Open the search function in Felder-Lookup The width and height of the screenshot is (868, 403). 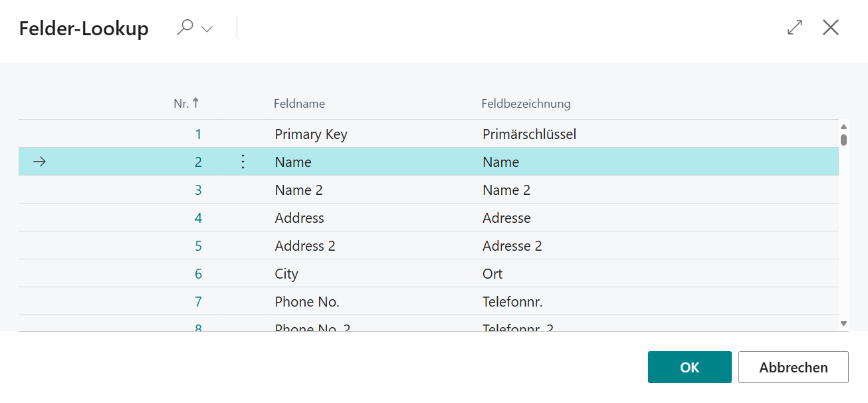pos(185,28)
